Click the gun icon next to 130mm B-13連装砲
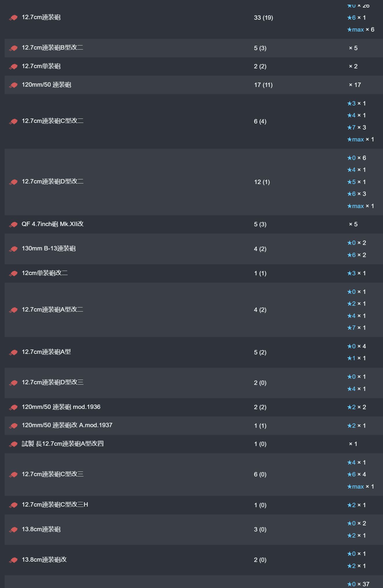Viewport: 383px width, 588px height. (x=13, y=249)
